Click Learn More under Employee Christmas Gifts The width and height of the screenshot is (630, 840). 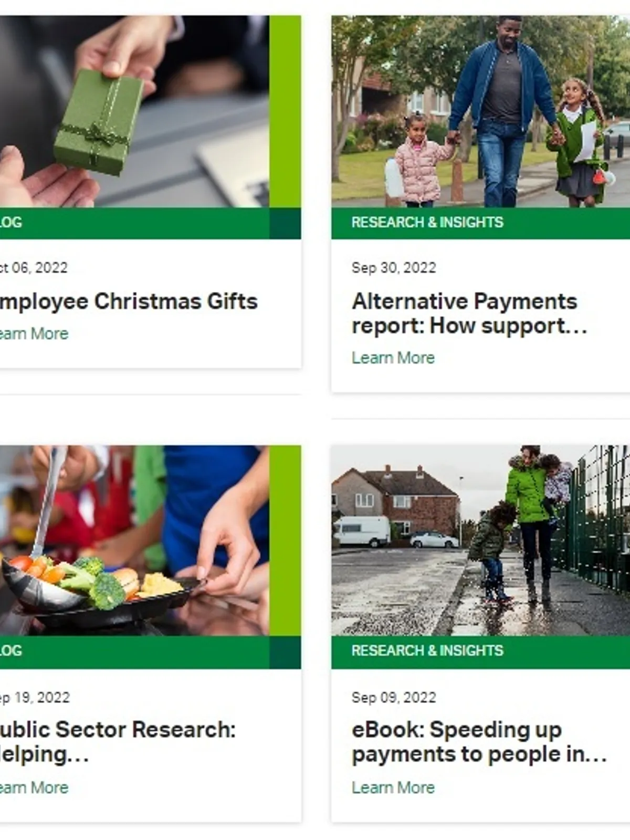34,333
